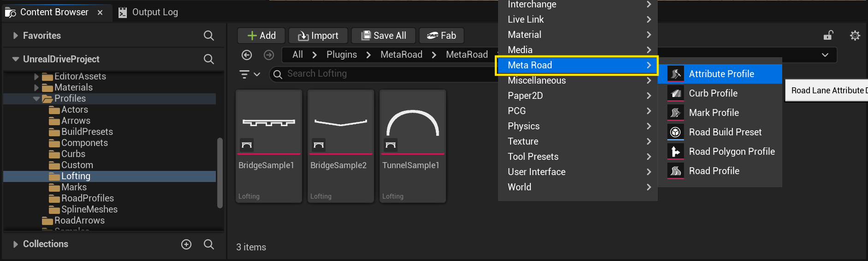868x261 pixels.
Task: Expand the Favorites section
Action: [x=16, y=36]
